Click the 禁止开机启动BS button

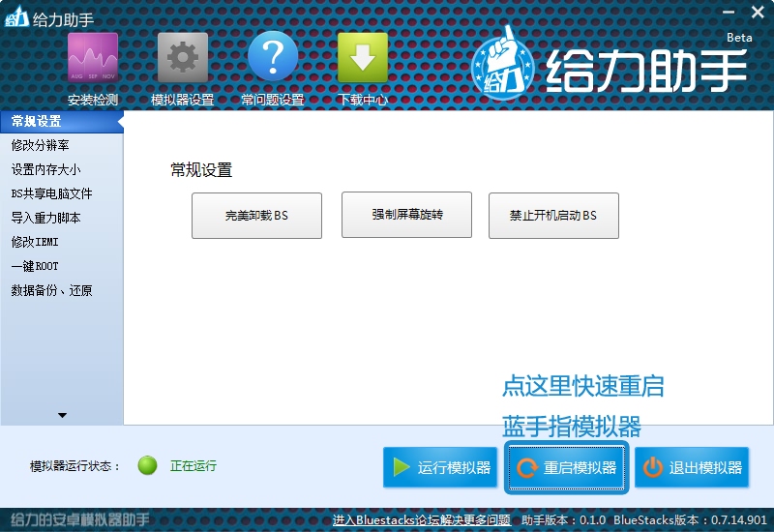[x=553, y=216]
